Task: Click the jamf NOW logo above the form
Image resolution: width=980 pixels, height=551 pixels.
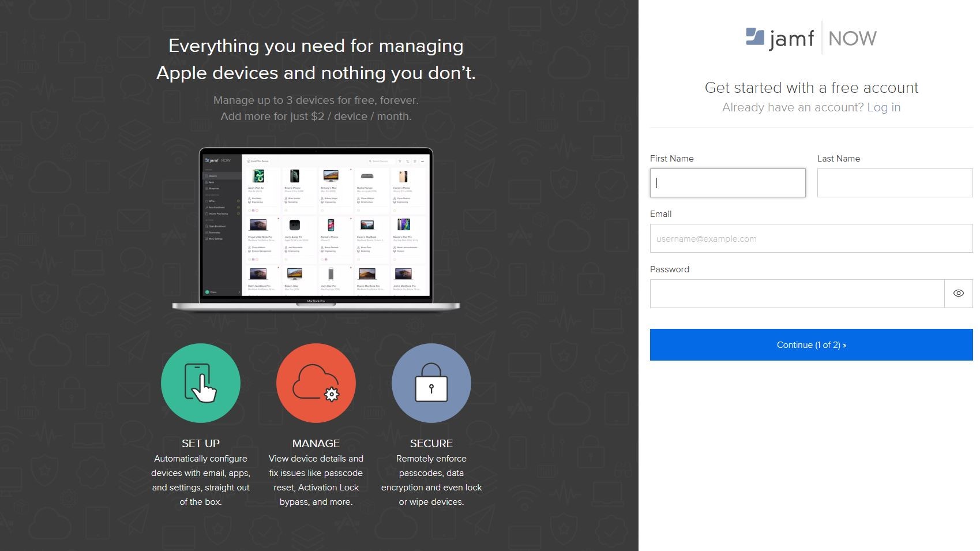Action: click(x=810, y=38)
